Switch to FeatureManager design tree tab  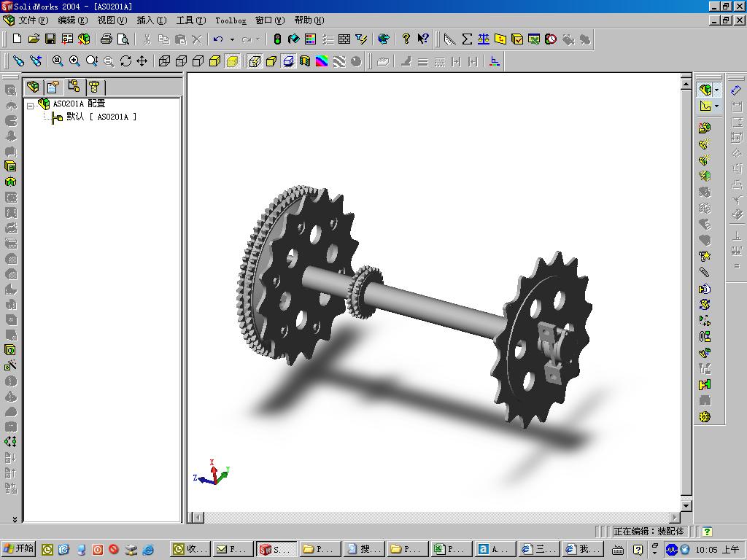(x=33, y=87)
